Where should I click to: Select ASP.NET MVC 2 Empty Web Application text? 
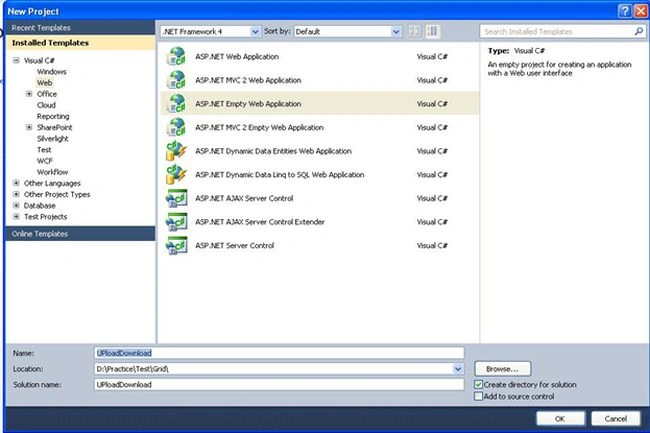pyautogui.click(x=260, y=128)
